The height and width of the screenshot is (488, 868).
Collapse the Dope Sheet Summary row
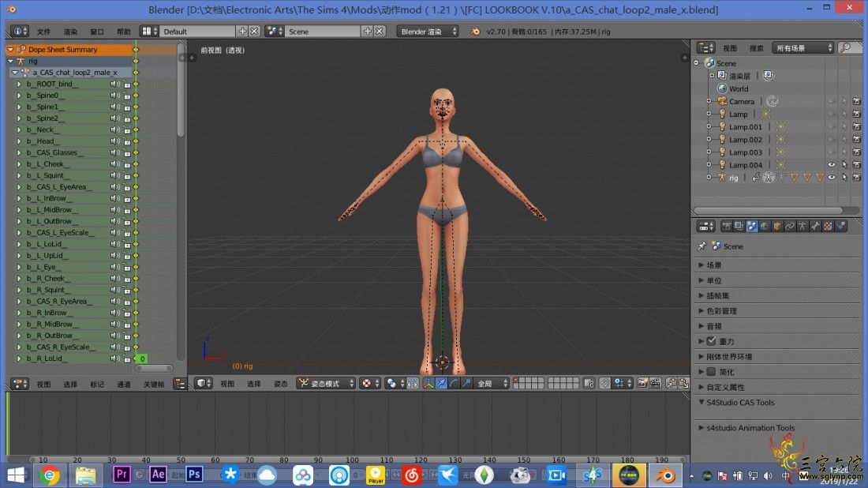[10, 49]
